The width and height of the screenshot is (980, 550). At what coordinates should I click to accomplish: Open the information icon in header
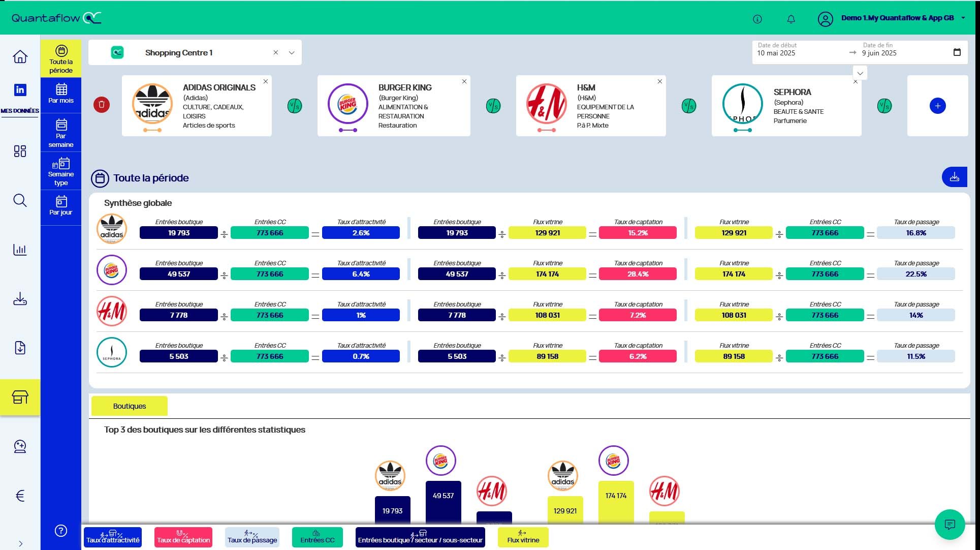pyautogui.click(x=757, y=19)
